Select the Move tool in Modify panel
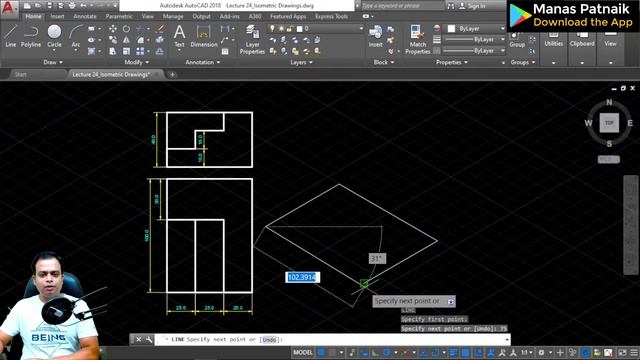The width and height of the screenshot is (640, 360). [x=113, y=29]
